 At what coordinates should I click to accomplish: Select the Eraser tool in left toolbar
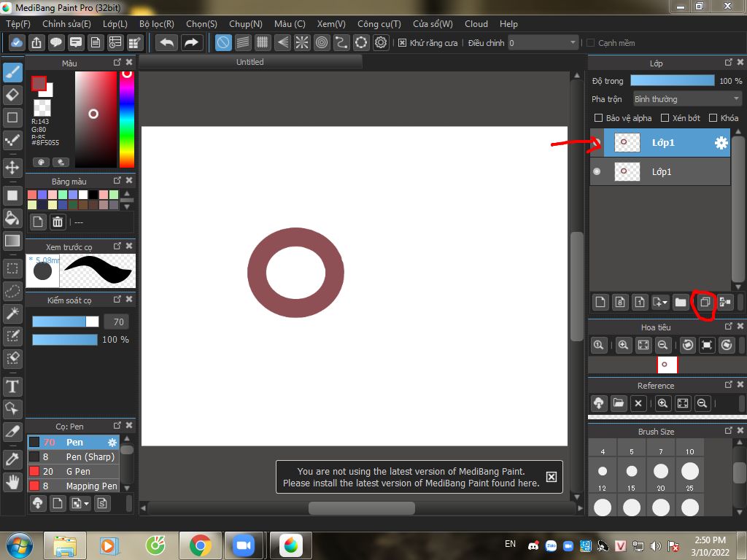pos(12,95)
